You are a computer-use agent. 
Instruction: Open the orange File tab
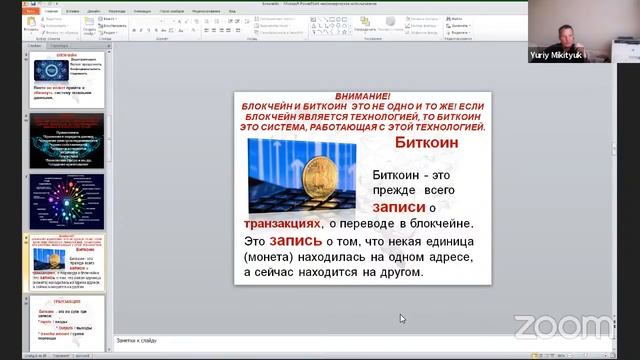tap(31, 11)
